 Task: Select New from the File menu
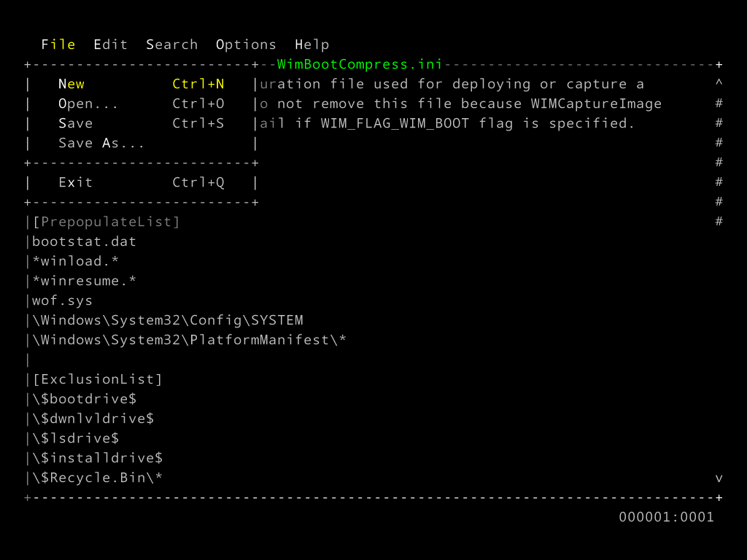(x=71, y=84)
